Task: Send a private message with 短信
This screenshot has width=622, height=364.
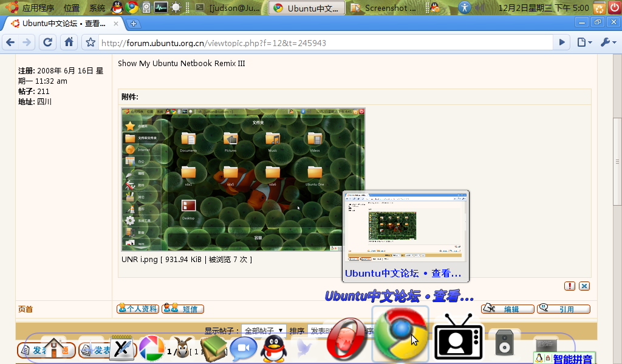Action: pyautogui.click(x=183, y=309)
